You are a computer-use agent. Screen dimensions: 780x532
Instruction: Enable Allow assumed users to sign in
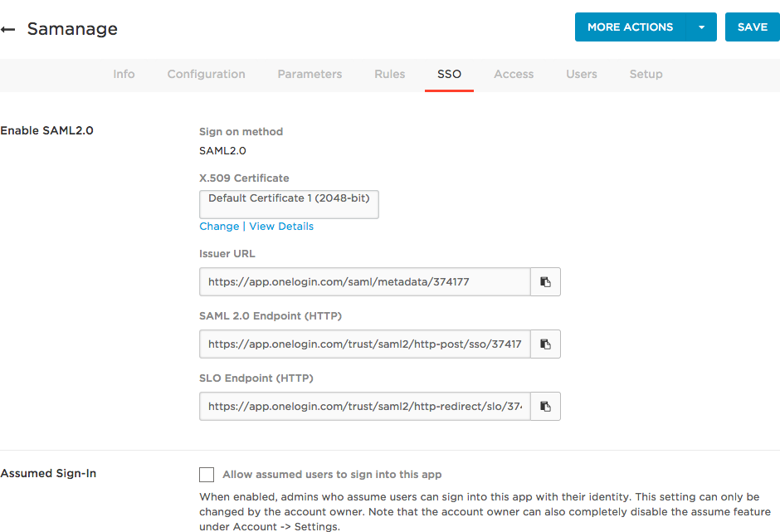pyautogui.click(x=207, y=475)
